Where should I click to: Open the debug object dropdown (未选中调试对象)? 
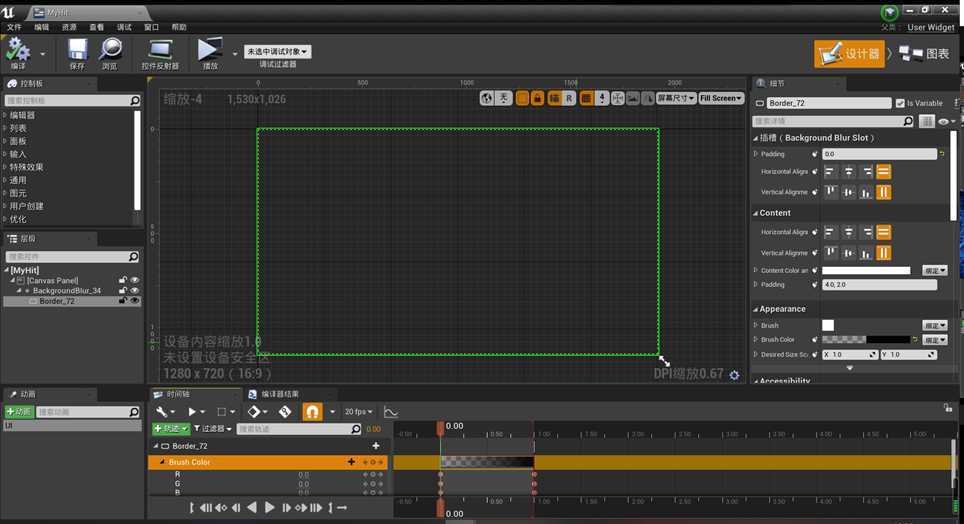pos(277,52)
